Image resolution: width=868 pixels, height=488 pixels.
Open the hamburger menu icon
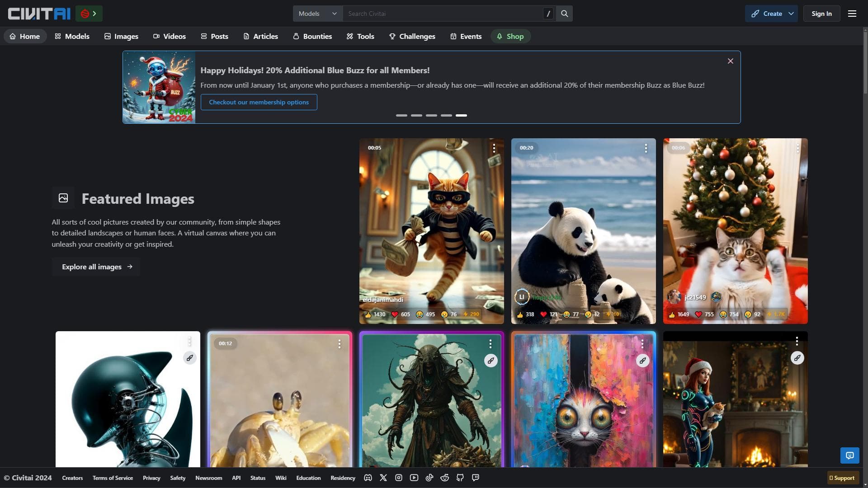click(x=852, y=14)
